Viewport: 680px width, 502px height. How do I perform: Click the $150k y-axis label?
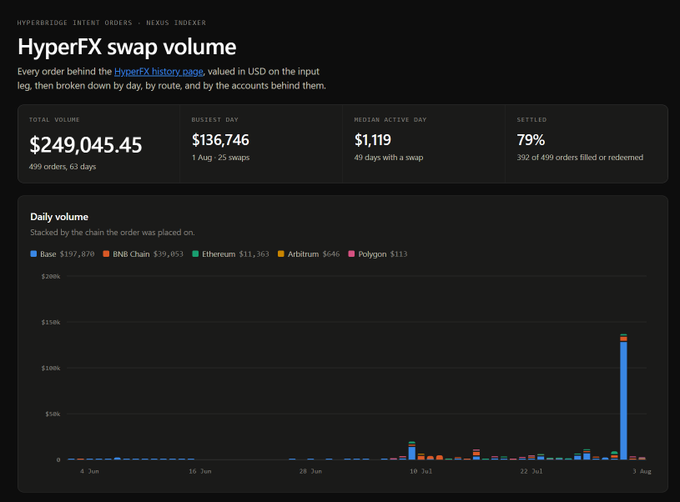point(51,323)
